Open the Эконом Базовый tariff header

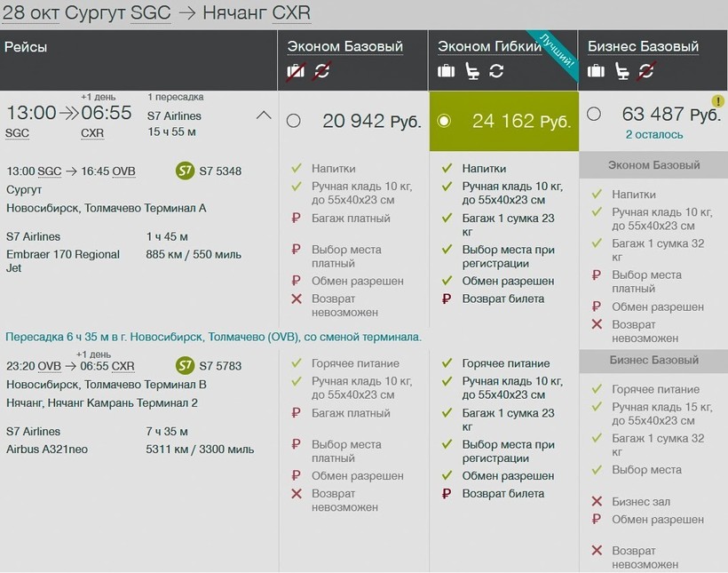tap(344, 46)
